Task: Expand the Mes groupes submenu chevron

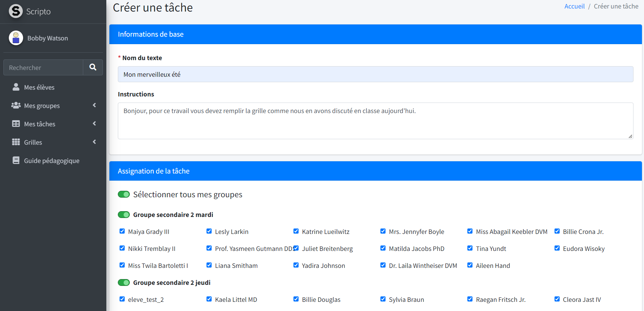Action: click(x=94, y=106)
